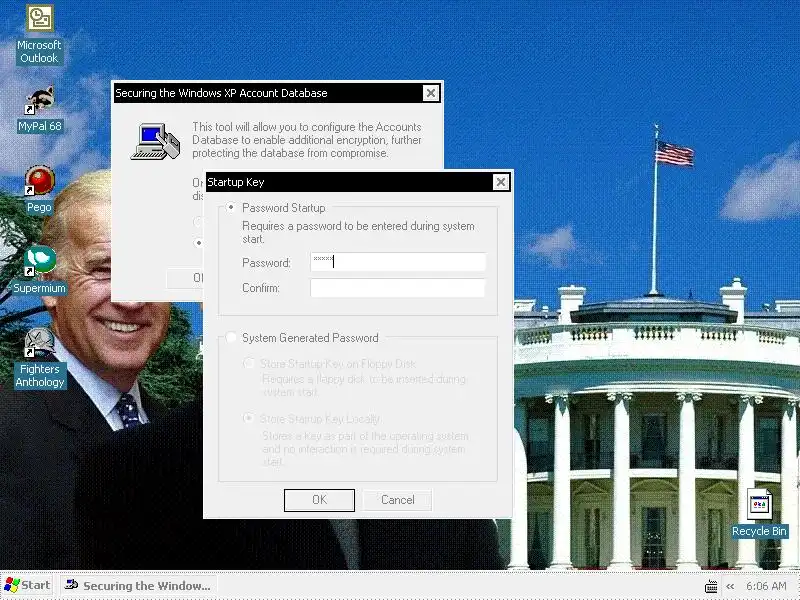Select the Password Startup radio button
Image resolution: width=800 pixels, height=600 pixels.
[x=231, y=208]
